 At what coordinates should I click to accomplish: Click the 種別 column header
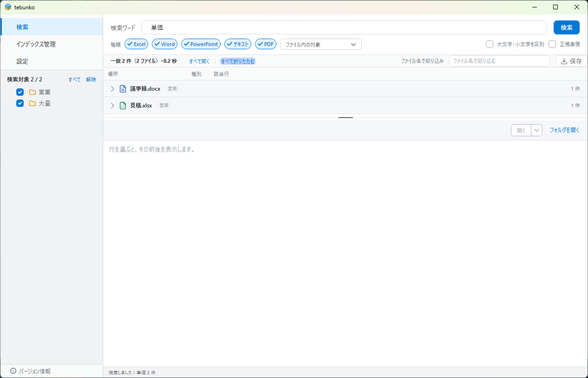[x=196, y=74]
